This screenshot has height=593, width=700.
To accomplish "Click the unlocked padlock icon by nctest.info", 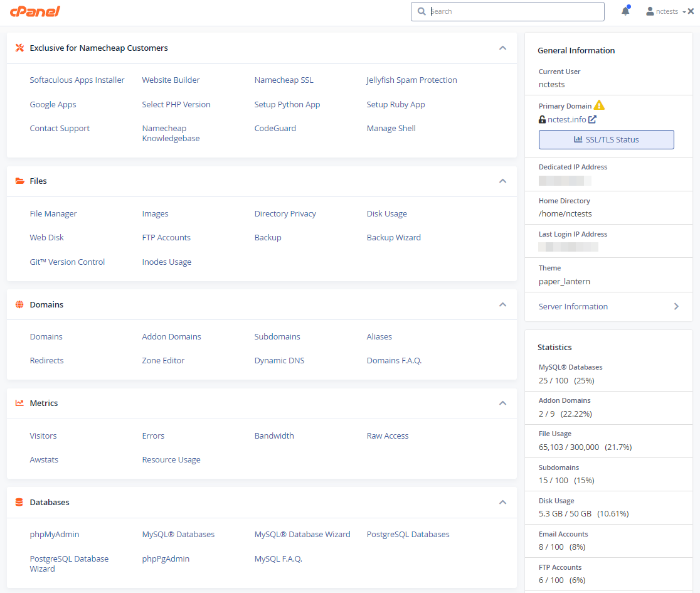I will [542, 119].
